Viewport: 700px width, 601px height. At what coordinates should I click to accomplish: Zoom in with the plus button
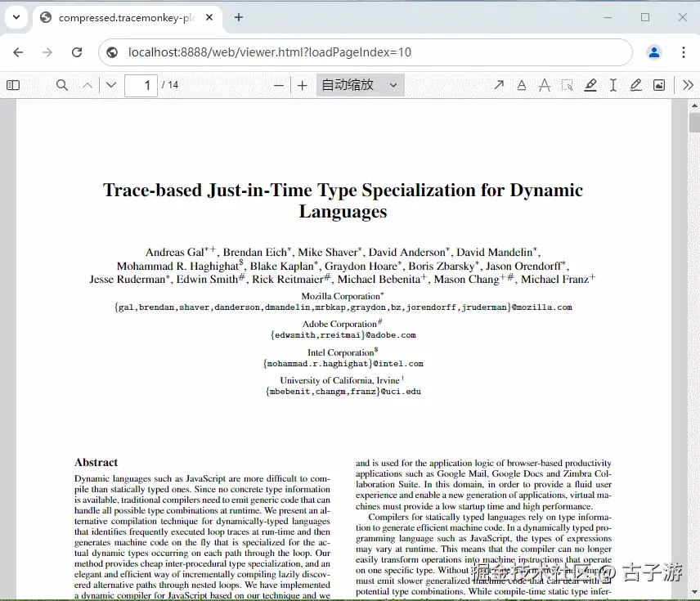pos(303,85)
